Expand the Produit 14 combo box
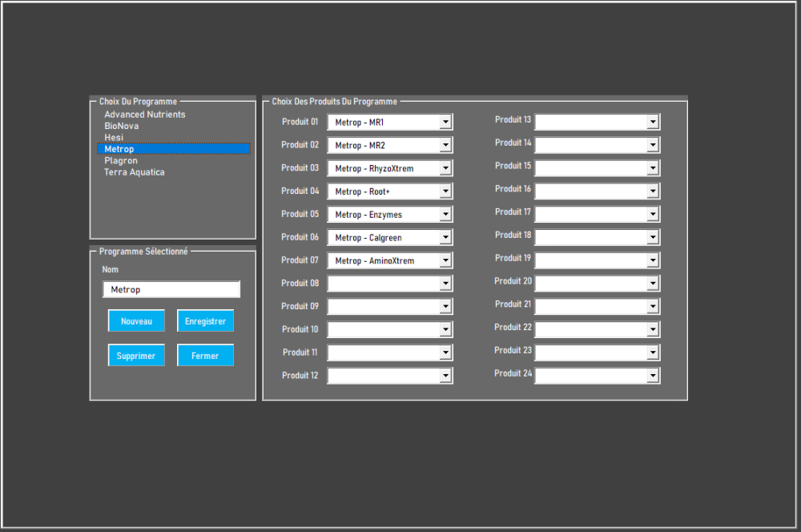 [x=653, y=145]
